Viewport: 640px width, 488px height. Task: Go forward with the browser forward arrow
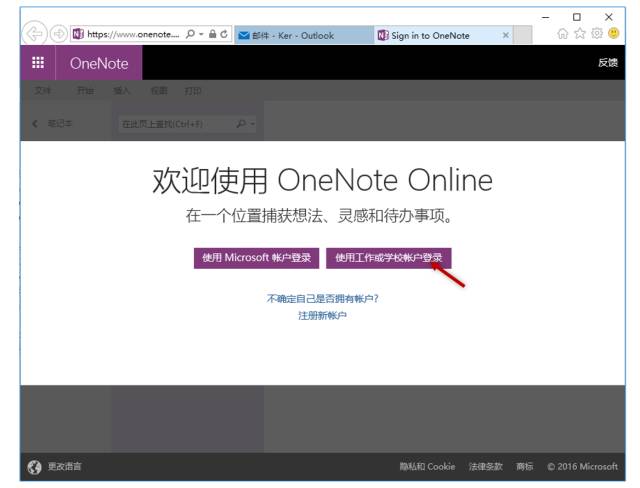pyautogui.click(x=58, y=34)
